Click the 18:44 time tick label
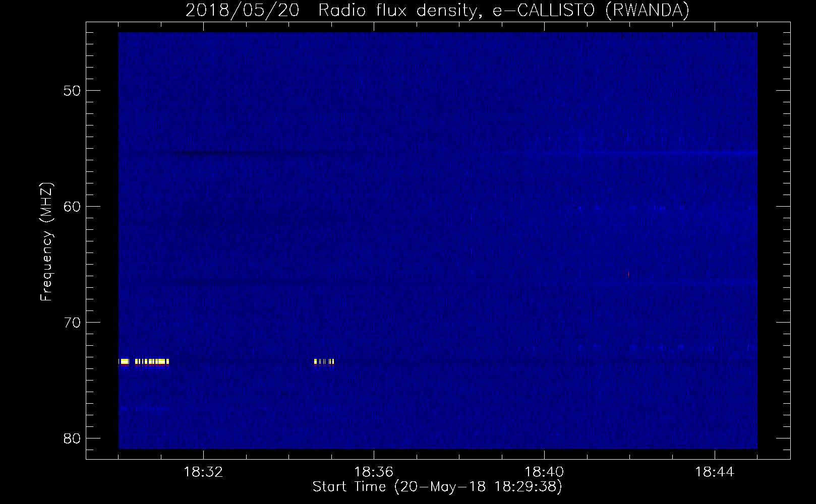 coord(715,472)
